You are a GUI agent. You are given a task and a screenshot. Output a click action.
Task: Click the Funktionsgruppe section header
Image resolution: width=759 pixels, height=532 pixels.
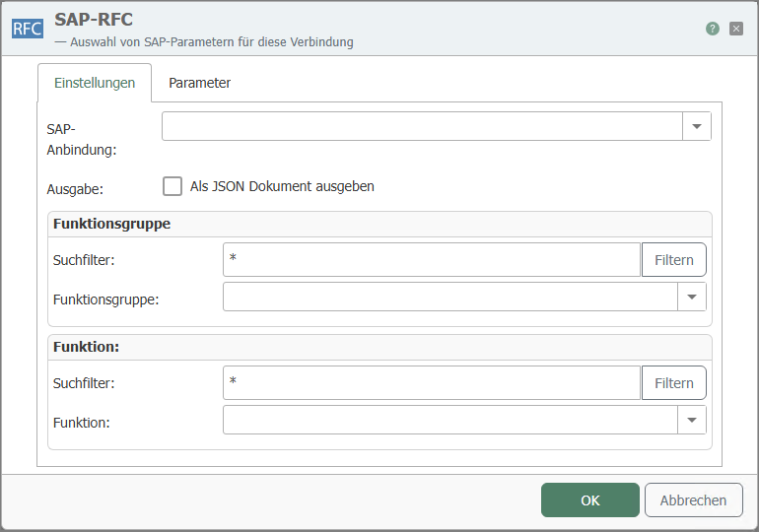click(111, 224)
